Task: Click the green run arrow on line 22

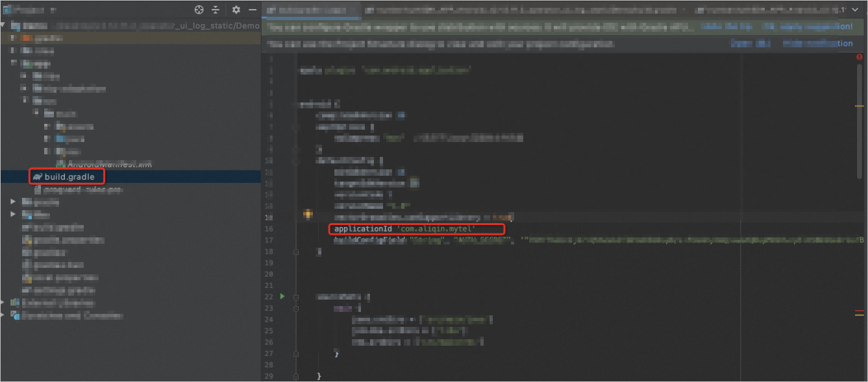Action: pyautogui.click(x=282, y=296)
